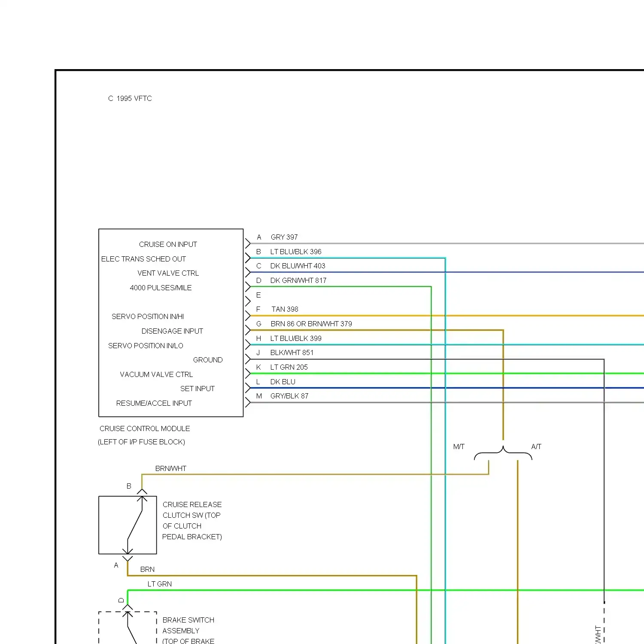
Task: Click the 'DISENGAGE INPUT' label
Action: 172,331
